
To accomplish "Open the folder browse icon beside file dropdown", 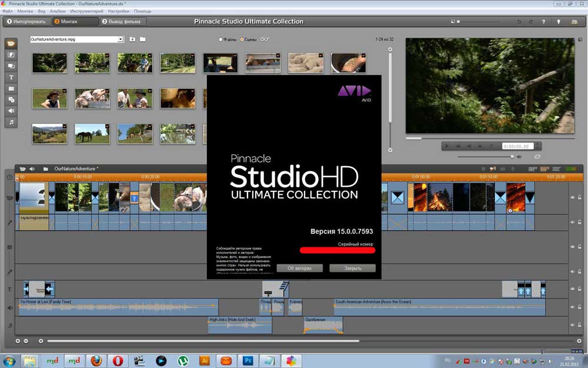I will coord(143,39).
